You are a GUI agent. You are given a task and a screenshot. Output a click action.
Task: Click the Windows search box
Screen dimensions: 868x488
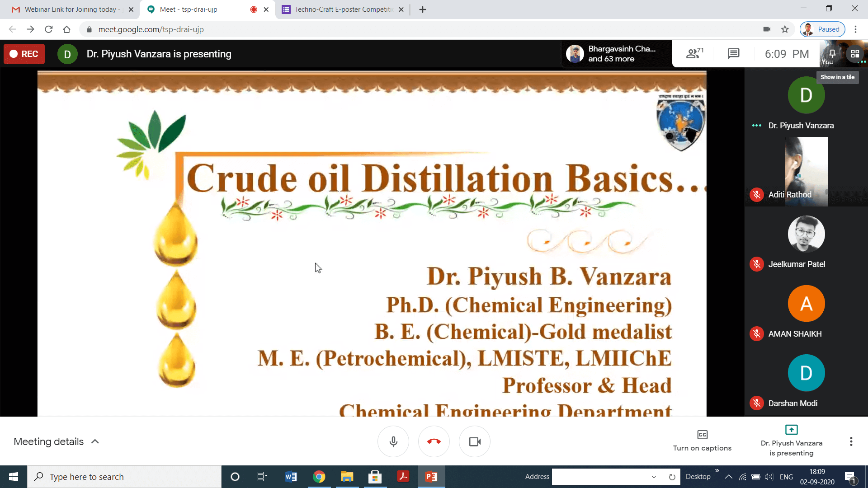(x=124, y=477)
